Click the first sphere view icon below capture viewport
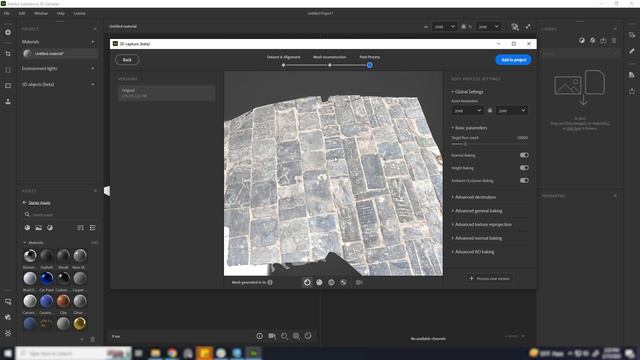The width and height of the screenshot is (640, 360). (x=307, y=282)
